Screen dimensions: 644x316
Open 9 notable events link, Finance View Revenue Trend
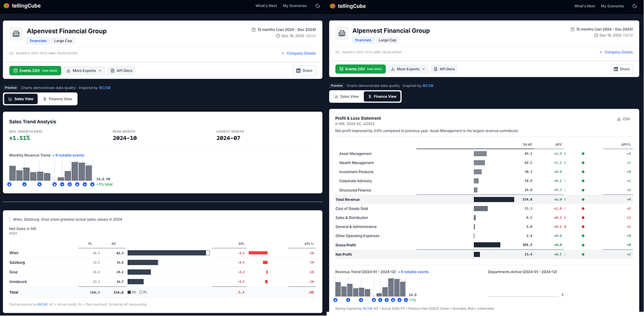(415, 272)
